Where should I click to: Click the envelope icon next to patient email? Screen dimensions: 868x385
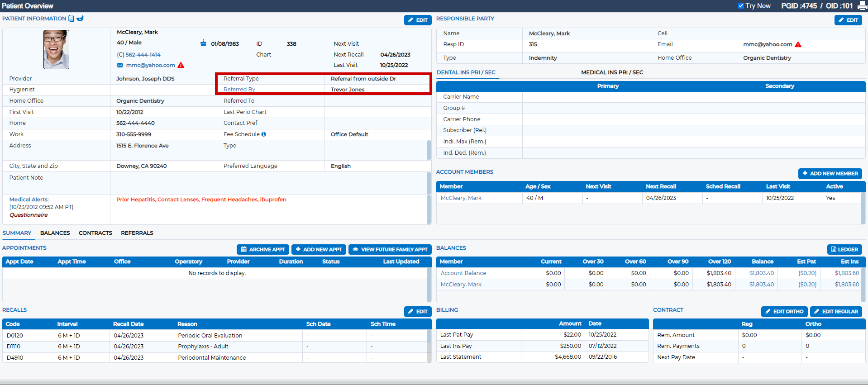(120, 65)
